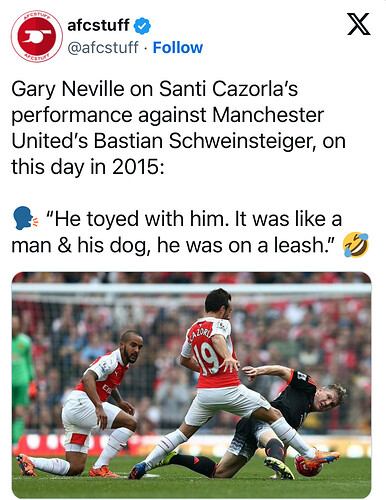Click the word "Manchester" in tweet
Viewport: 386px width, 500px height.
[x=268, y=115]
